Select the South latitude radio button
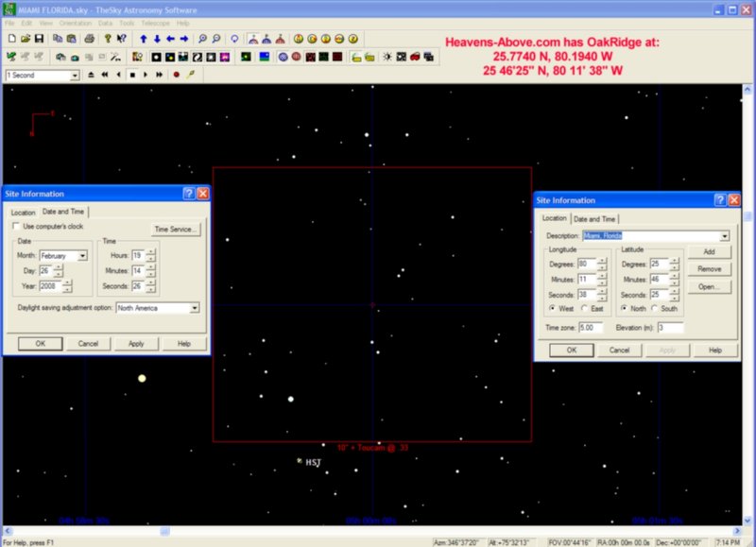The image size is (756, 547). tap(655, 308)
